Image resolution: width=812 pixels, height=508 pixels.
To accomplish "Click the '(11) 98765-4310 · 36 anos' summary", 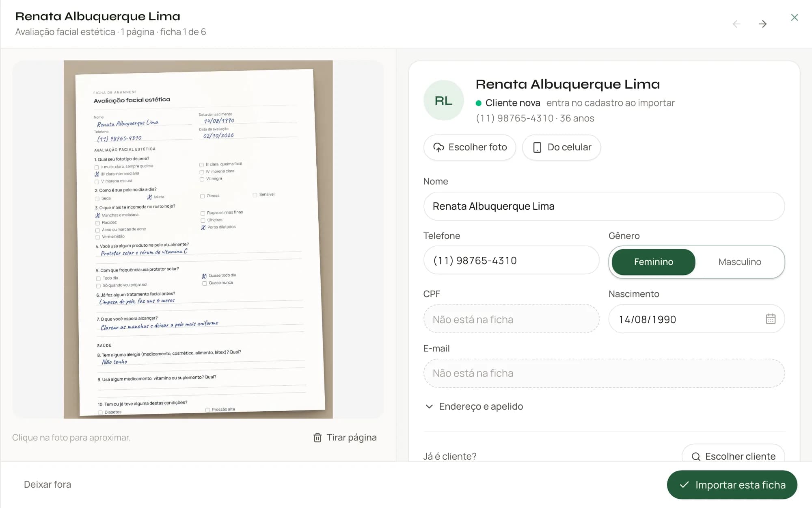I will click(535, 118).
